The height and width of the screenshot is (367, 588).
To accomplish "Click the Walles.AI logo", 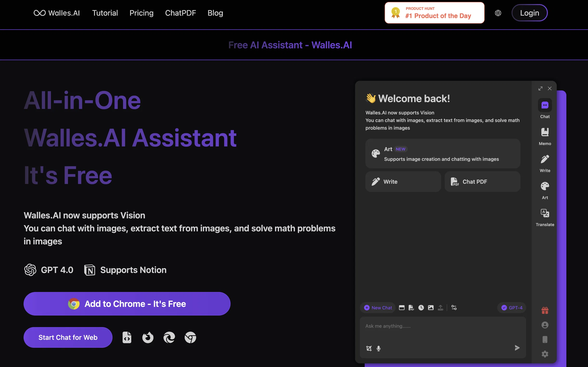I will pos(56,13).
